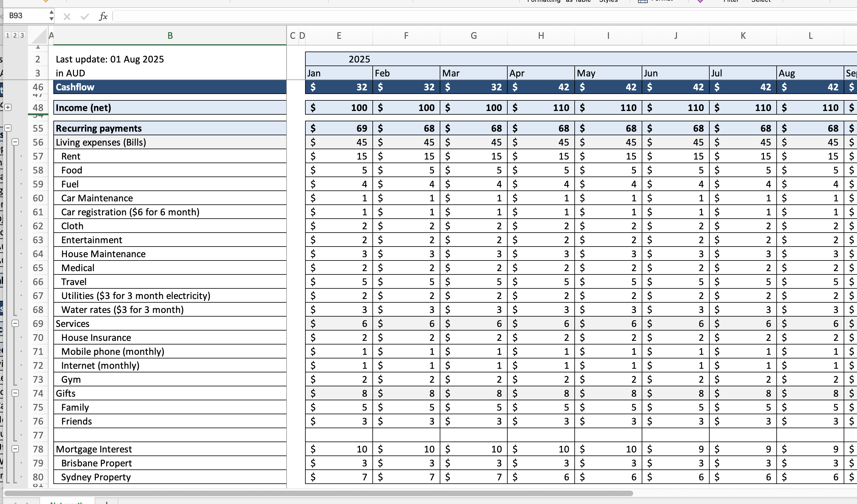Click the purple Sensitivity diamond icon
The width and height of the screenshot is (857, 504).
[x=701, y=1]
